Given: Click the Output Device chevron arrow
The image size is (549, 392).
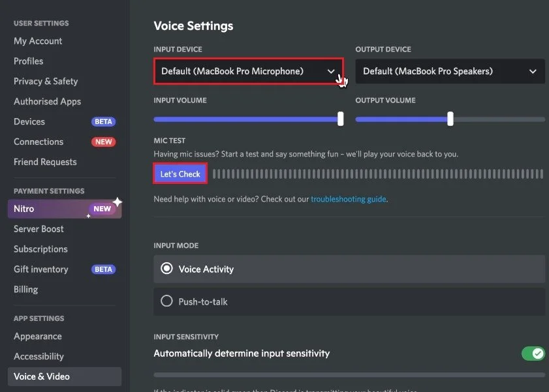Looking at the screenshot, I should pyautogui.click(x=533, y=71).
